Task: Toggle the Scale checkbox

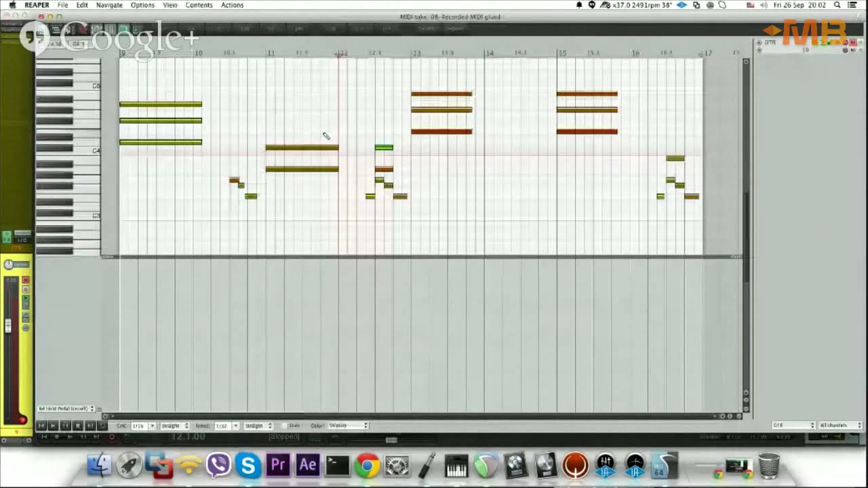Action: click(x=285, y=426)
